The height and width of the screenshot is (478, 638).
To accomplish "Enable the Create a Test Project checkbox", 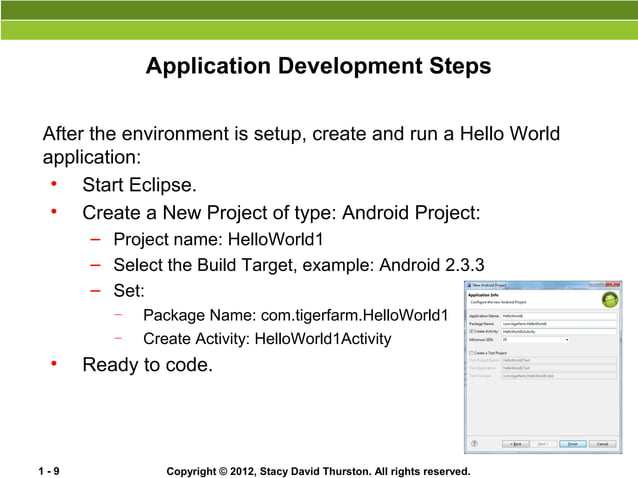I will 470,352.
